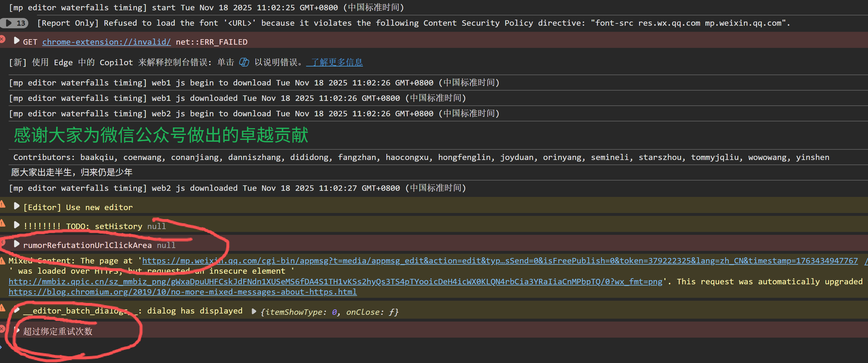Click the Copilot explain-error icon
The image size is (868, 363).
tap(244, 62)
